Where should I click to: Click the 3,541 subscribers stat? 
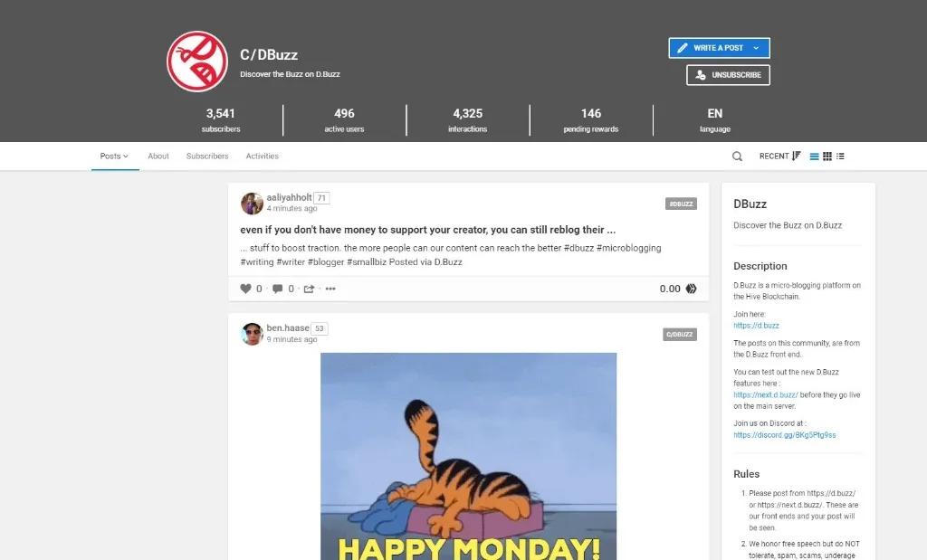[x=221, y=120]
